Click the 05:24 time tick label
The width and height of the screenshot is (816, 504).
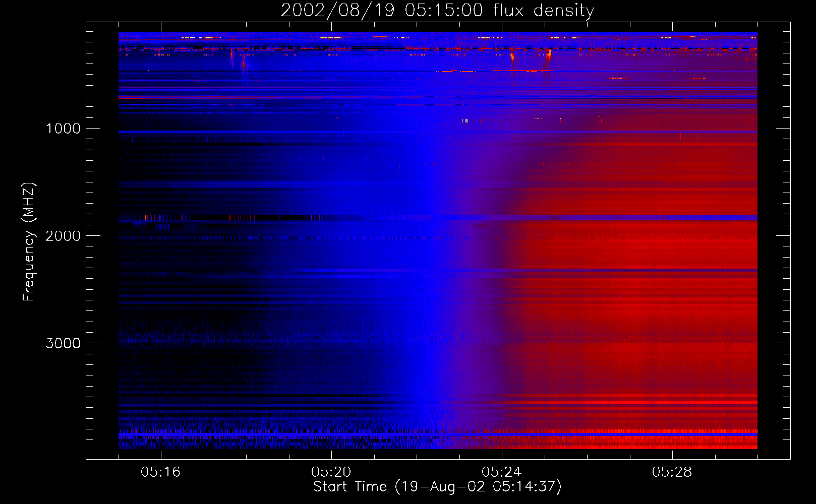pyautogui.click(x=501, y=472)
